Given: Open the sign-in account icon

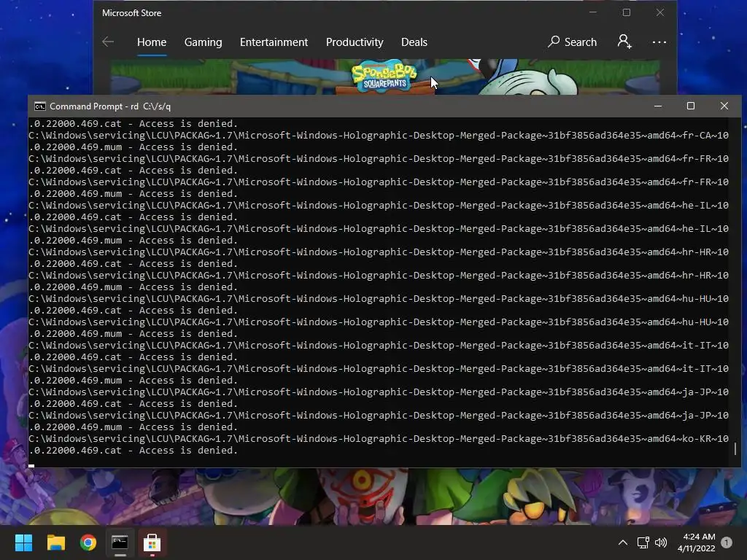Looking at the screenshot, I should 624,42.
